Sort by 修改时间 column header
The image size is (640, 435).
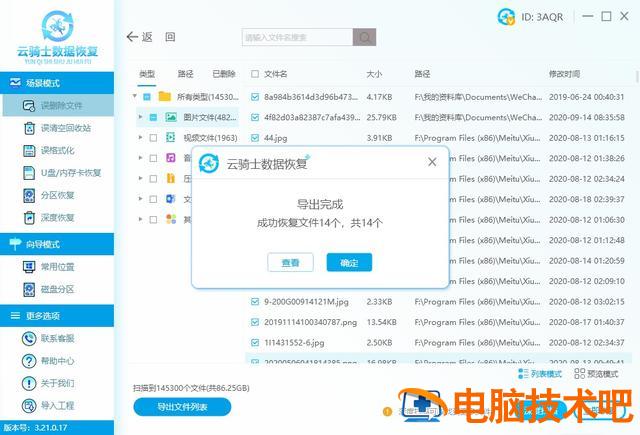[x=564, y=74]
